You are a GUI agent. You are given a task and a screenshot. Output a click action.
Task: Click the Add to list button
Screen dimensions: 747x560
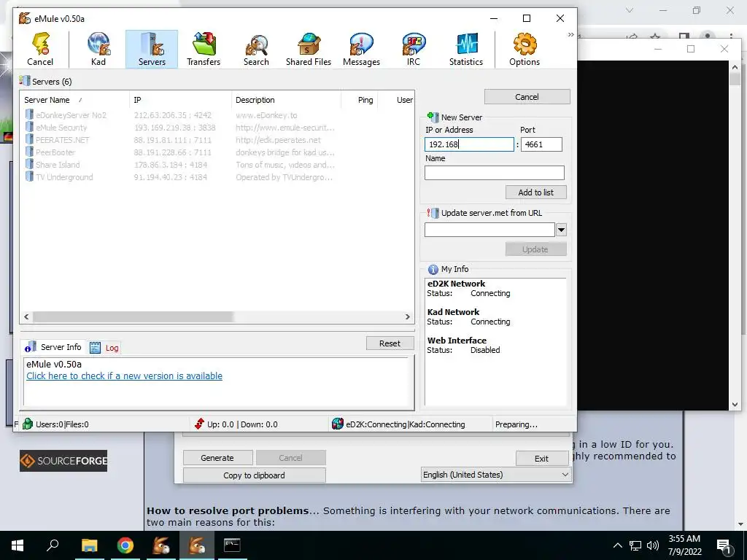click(536, 192)
